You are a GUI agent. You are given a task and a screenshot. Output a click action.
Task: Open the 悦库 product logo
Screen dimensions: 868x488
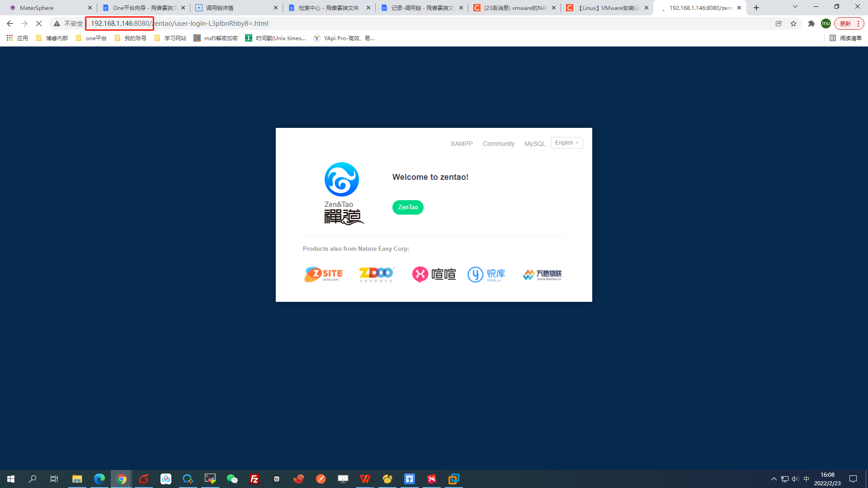point(486,274)
